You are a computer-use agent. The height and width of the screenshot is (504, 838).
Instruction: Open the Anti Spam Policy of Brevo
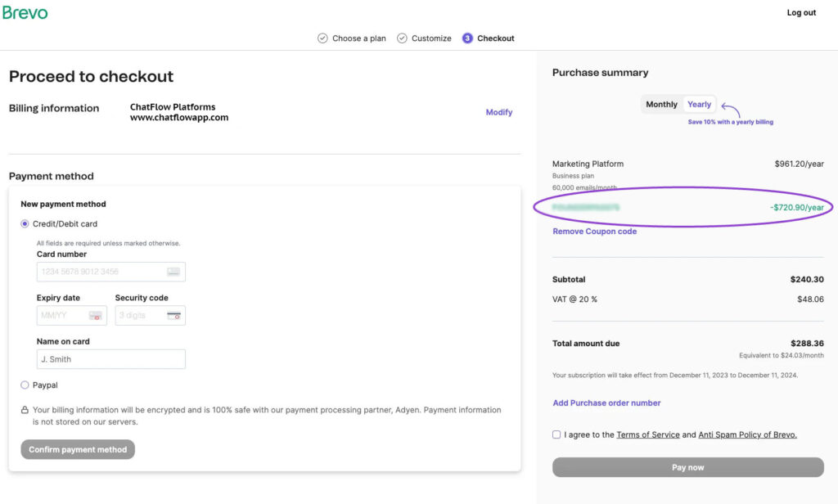click(x=746, y=434)
